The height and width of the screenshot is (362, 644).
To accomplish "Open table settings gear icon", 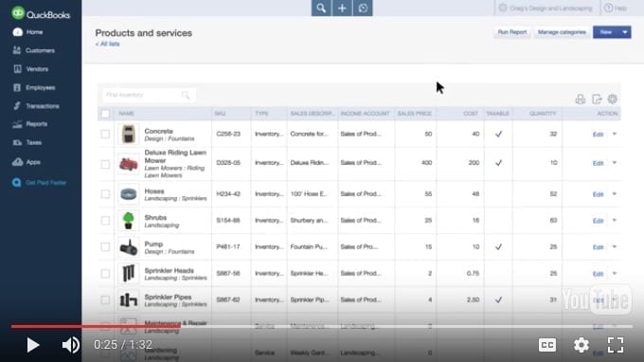I will coord(613,99).
